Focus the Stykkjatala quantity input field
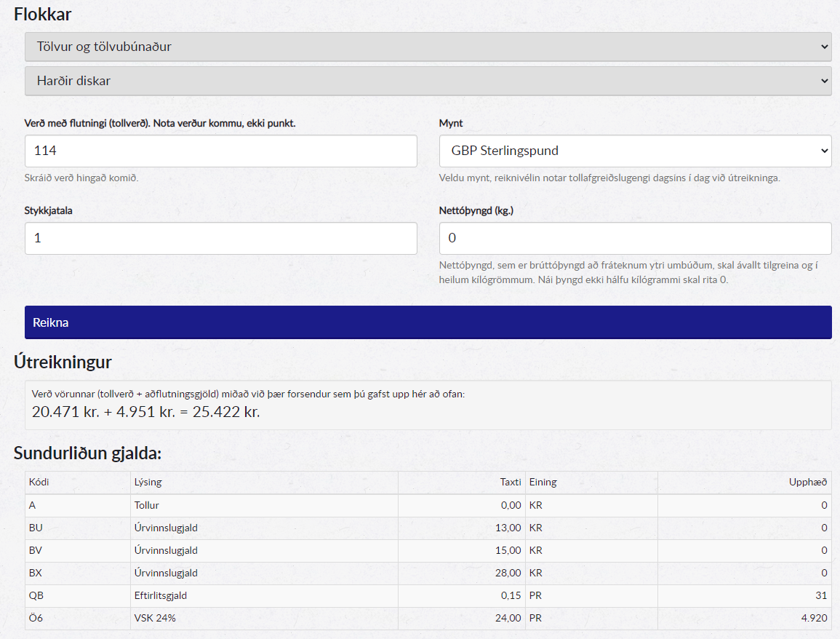840x639 pixels. click(220, 238)
